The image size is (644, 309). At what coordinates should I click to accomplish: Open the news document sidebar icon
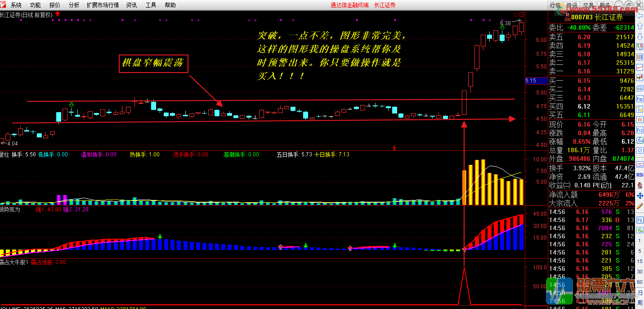click(x=640, y=88)
